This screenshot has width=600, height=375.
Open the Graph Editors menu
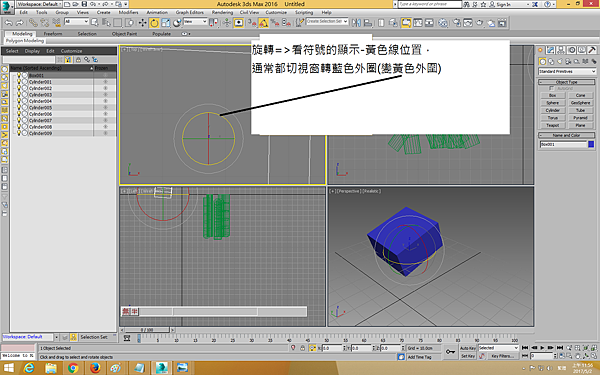(190, 12)
